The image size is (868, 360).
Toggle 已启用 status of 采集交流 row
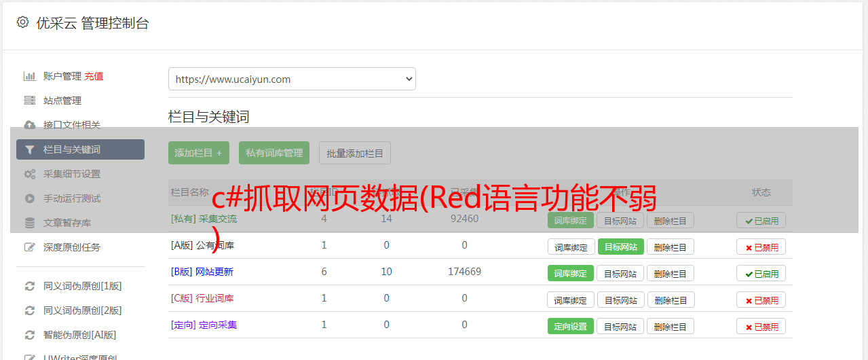[761, 220]
